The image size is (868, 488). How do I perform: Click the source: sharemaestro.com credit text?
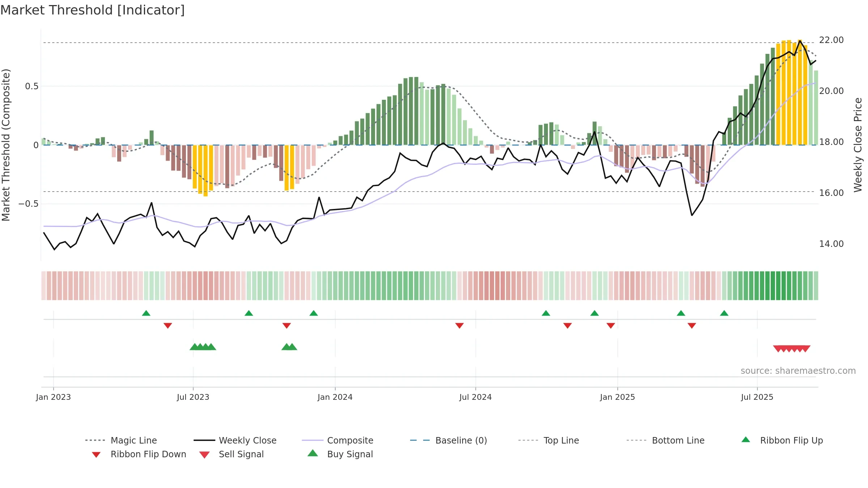click(x=798, y=371)
